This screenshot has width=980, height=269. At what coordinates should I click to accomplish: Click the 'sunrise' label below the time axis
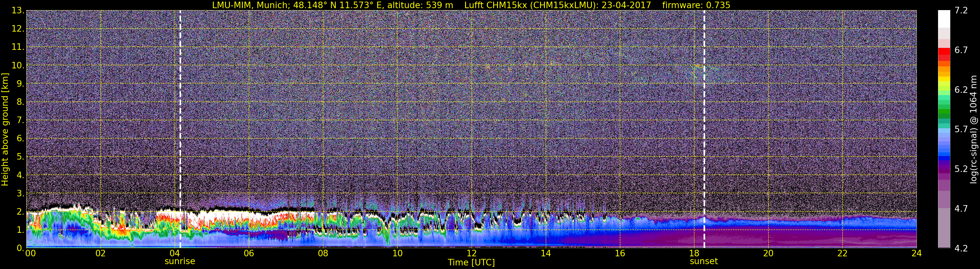pyautogui.click(x=180, y=262)
